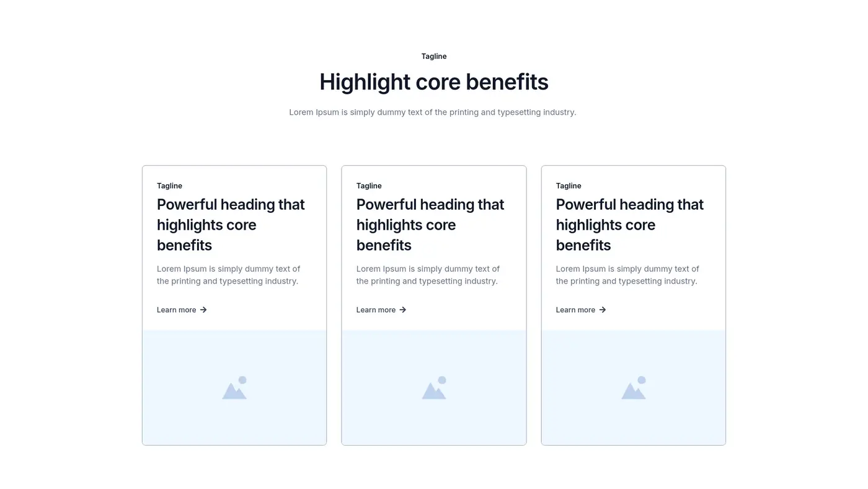Follow the middle card's Learn more link
Viewport: 868px width, 489px height.
[376, 310]
